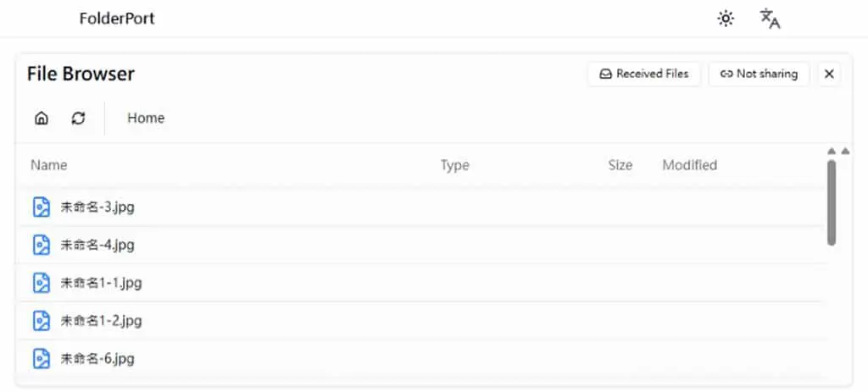Open Received Files

click(644, 75)
